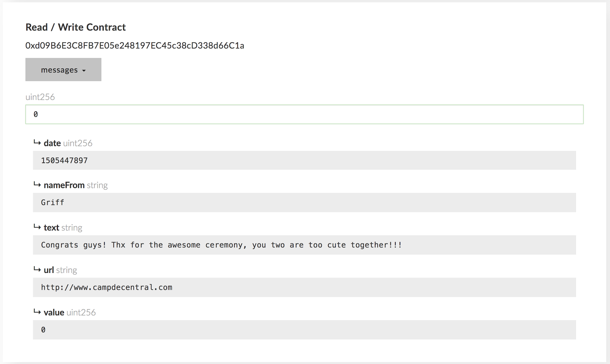This screenshot has width=610, height=364.
Task: Click the return arrow icon beside value
Action: pyautogui.click(x=37, y=312)
